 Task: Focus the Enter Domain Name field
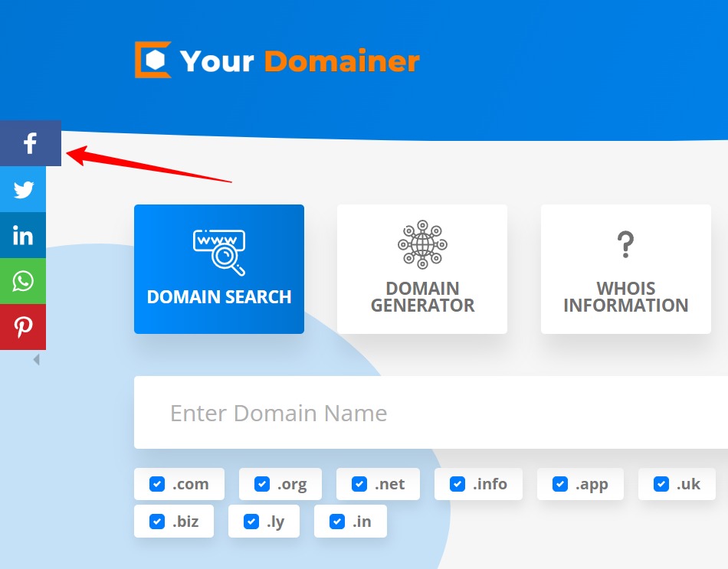pos(431,413)
